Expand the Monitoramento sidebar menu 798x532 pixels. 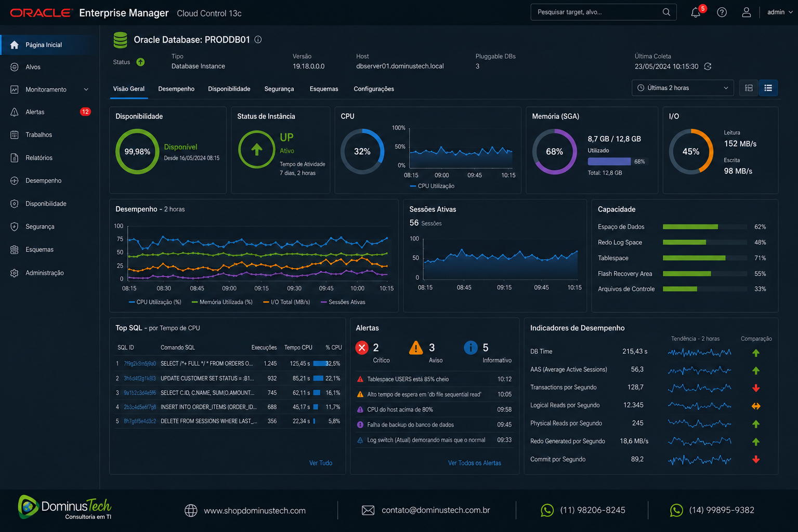pyautogui.click(x=86, y=89)
